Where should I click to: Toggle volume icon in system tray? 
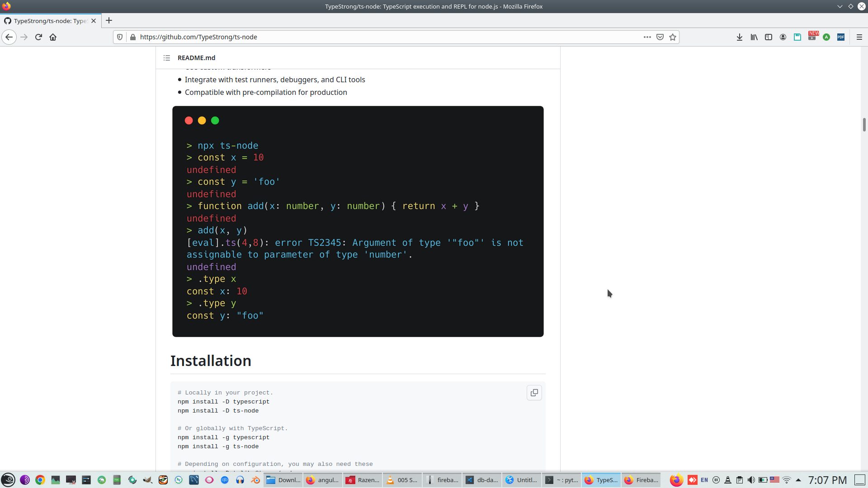[x=751, y=480]
